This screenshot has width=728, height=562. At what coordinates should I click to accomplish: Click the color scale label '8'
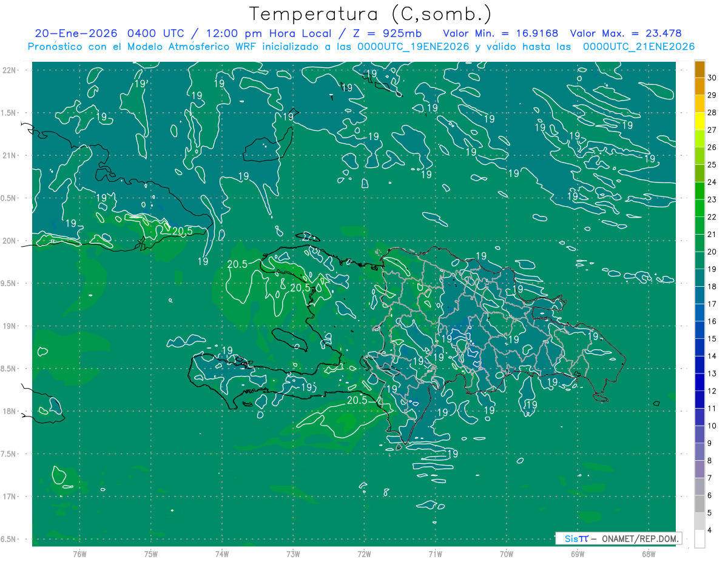click(710, 460)
